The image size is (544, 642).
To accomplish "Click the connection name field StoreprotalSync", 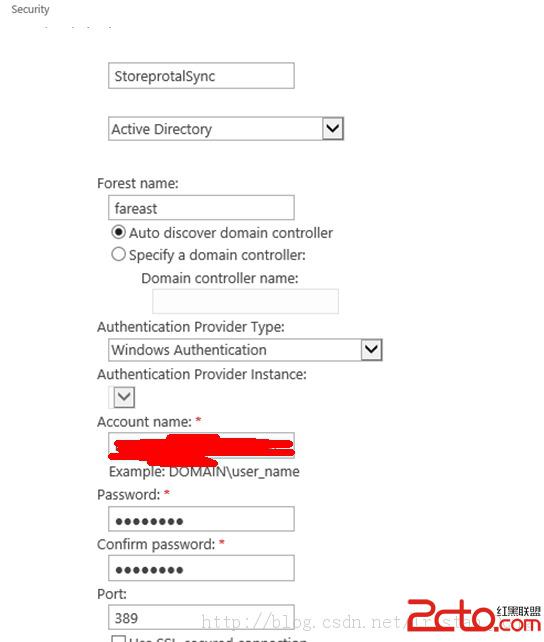I will coord(201,76).
